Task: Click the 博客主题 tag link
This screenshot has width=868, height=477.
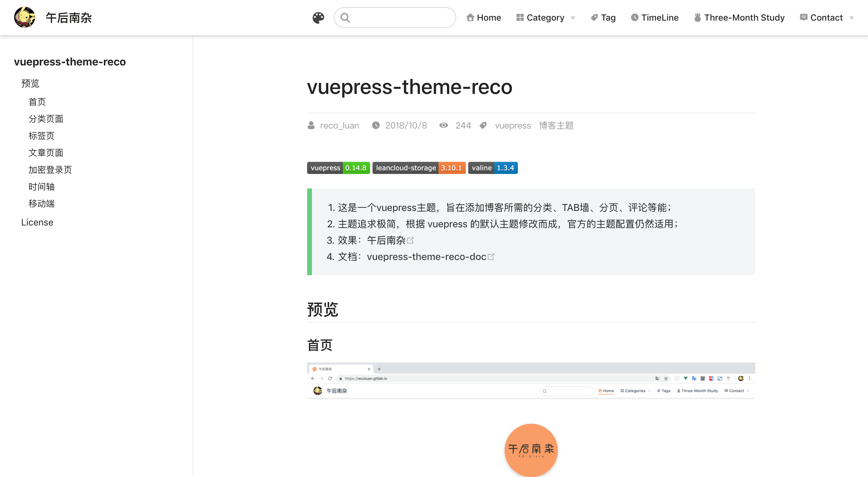Action: 556,125
